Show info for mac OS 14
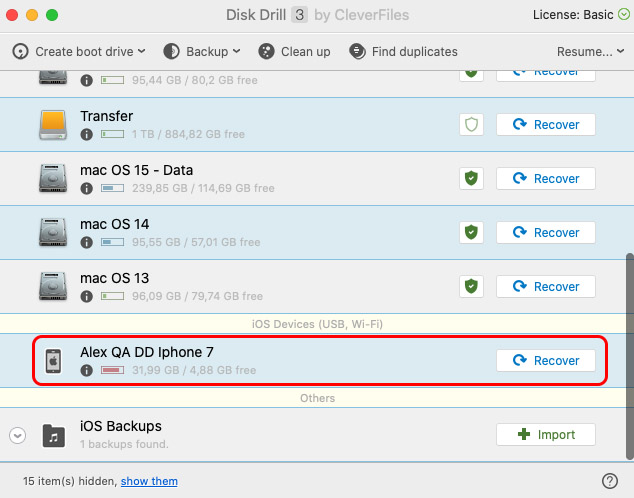Screen dimensions: 634x498 [x=87, y=243]
